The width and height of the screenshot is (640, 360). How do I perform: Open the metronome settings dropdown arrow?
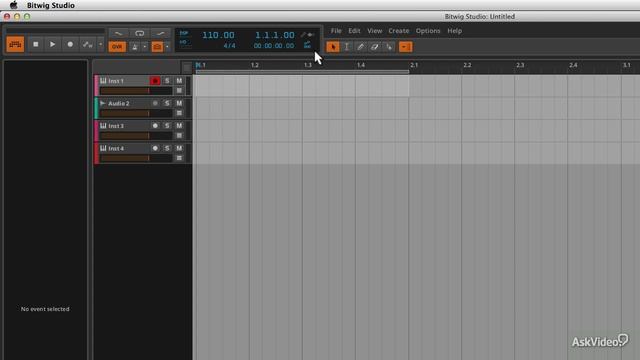tap(144, 47)
